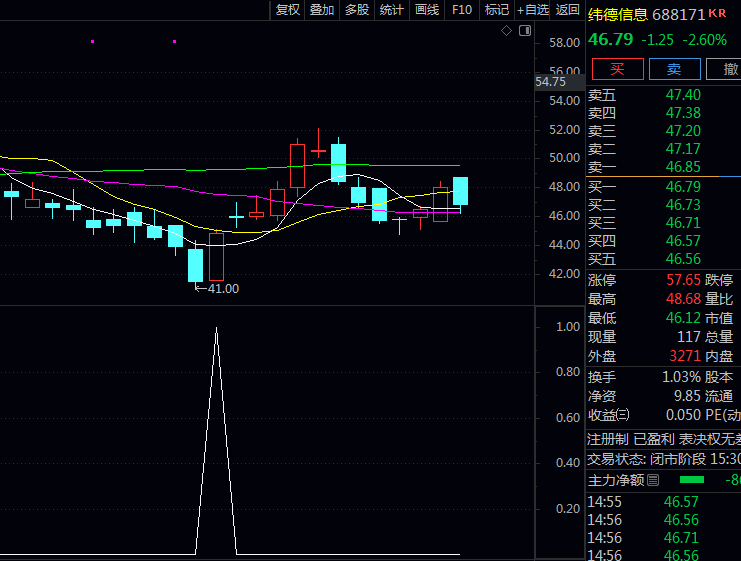
Task: Click 返回 to go back
Action: click(567, 10)
